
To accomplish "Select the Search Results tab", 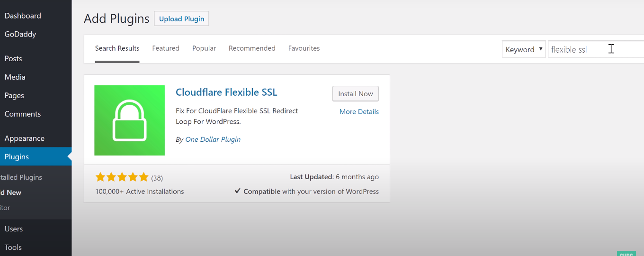I will click(x=117, y=48).
